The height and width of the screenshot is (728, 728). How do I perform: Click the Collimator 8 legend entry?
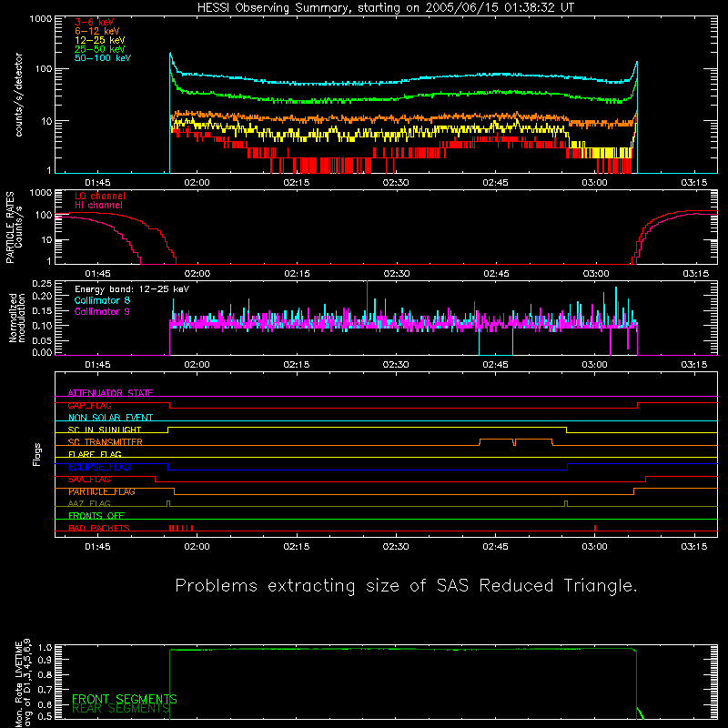102,300
